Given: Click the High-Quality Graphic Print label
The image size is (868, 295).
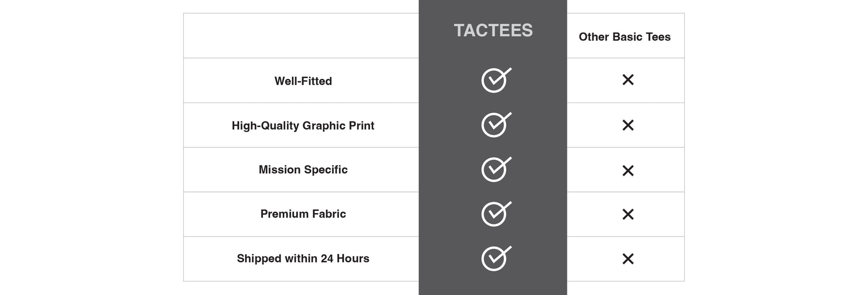Looking at the screenshot, I should click(x=303, y=126).
